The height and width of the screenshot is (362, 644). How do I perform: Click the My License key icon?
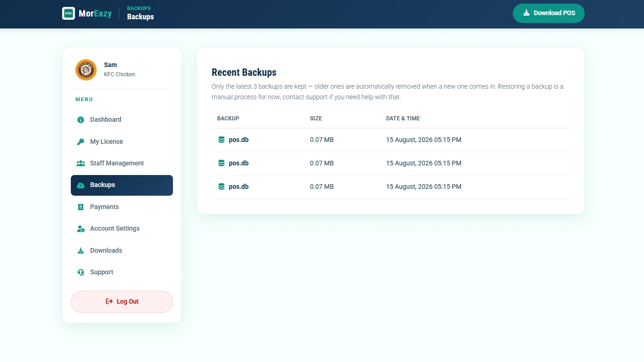(80, 141)
